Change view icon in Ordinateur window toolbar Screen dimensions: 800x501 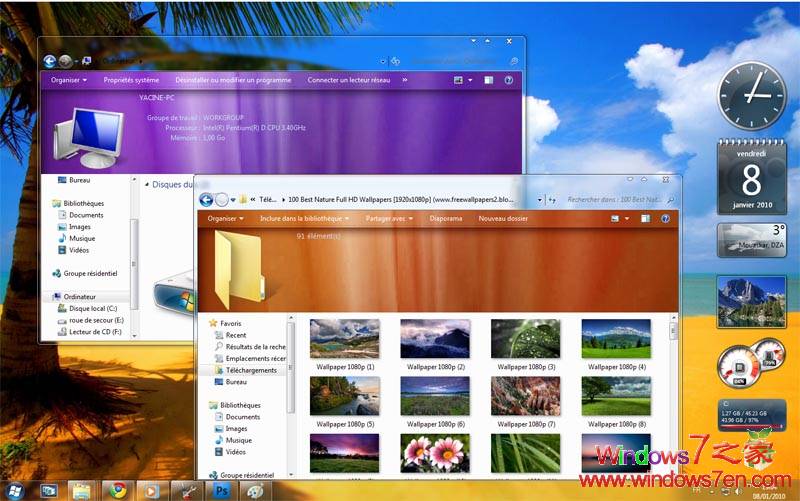point(458,80)
